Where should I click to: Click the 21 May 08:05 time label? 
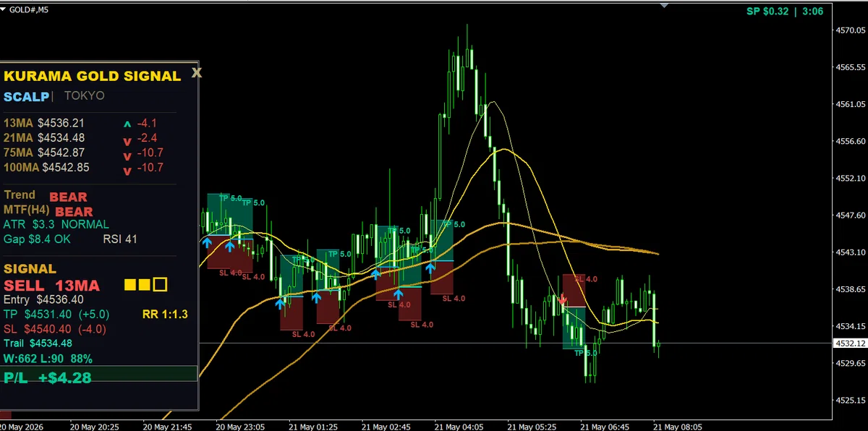point(678,426)
